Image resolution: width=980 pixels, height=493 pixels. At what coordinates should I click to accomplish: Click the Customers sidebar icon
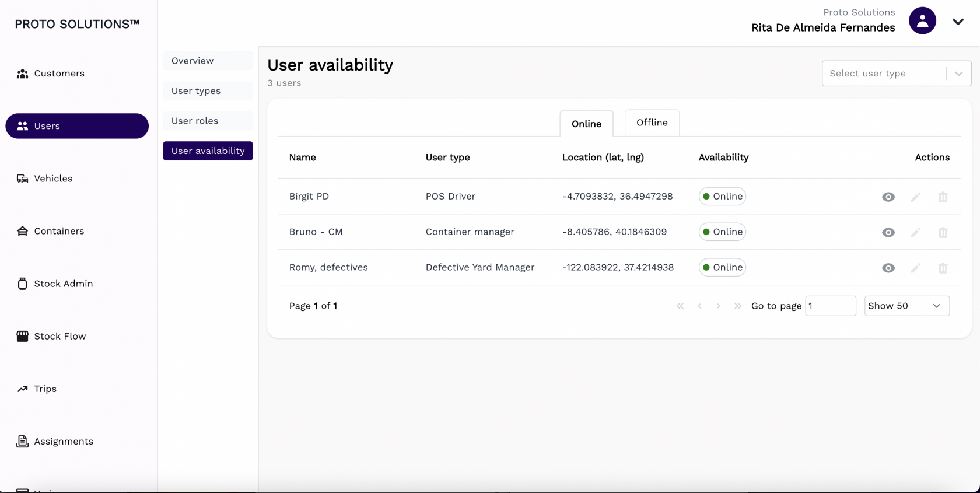[22, 74]
